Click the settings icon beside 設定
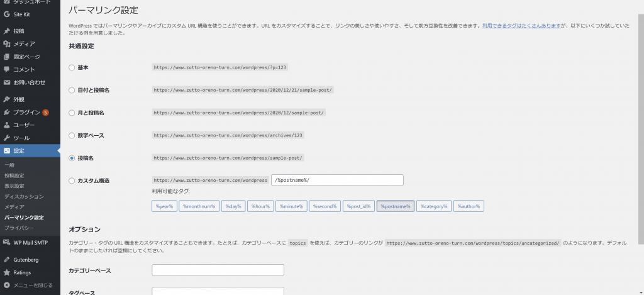This screenshot has height=295, width=644. pos(6,151)
